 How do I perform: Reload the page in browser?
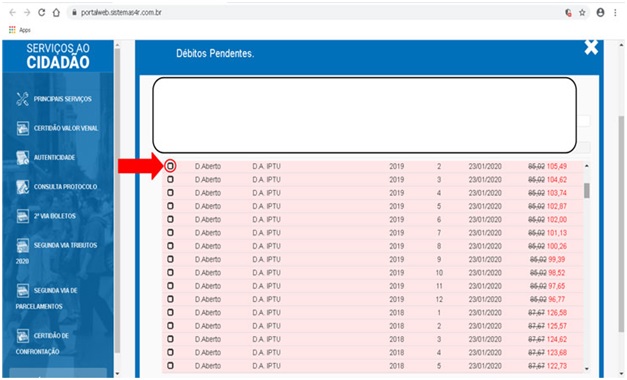[x=42, y=12]
